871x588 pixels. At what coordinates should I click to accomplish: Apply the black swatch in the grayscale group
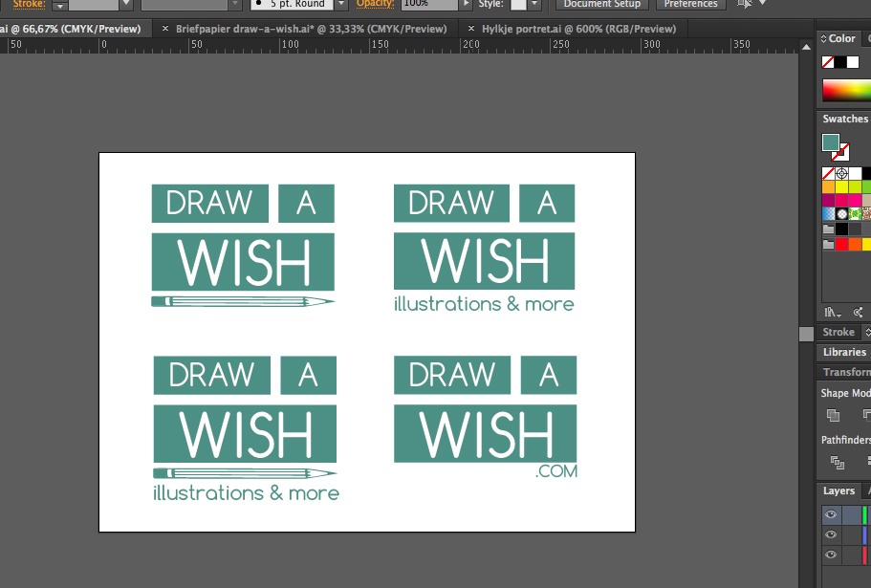coord(842,229)
